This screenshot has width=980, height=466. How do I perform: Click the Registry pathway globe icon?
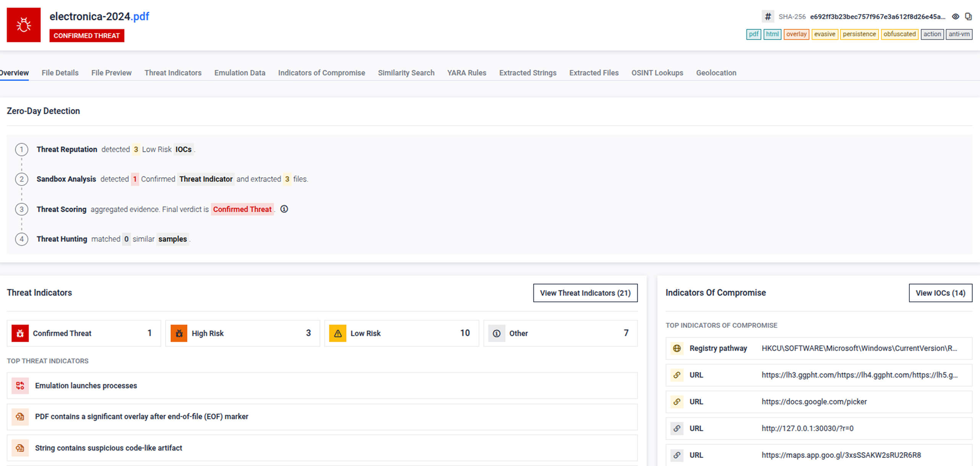click(x=677, y=348)
